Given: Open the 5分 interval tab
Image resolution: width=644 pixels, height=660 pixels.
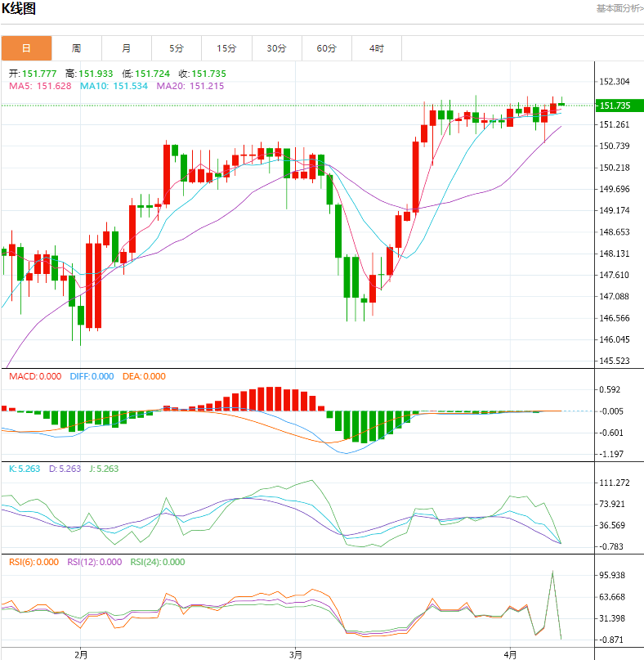Looking at the screenshot, I should click(177, 48).
